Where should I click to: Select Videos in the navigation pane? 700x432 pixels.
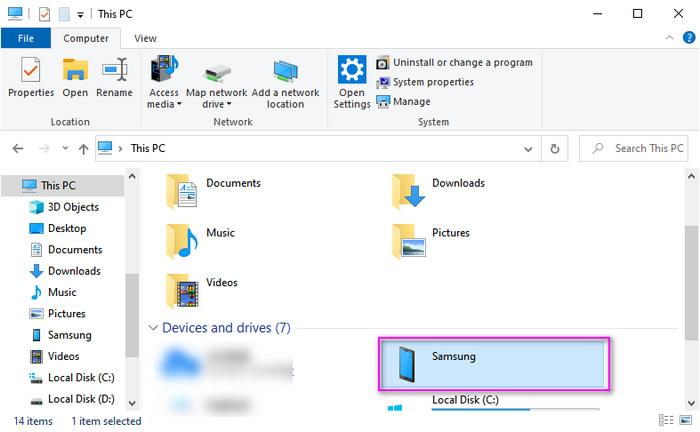(x=54, y=356)
